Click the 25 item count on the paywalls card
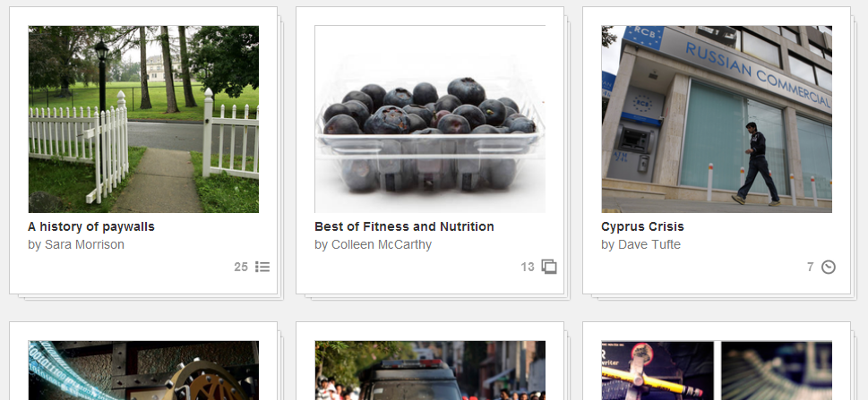This screenshot has height=400, width=868. [x=241, y=268]
